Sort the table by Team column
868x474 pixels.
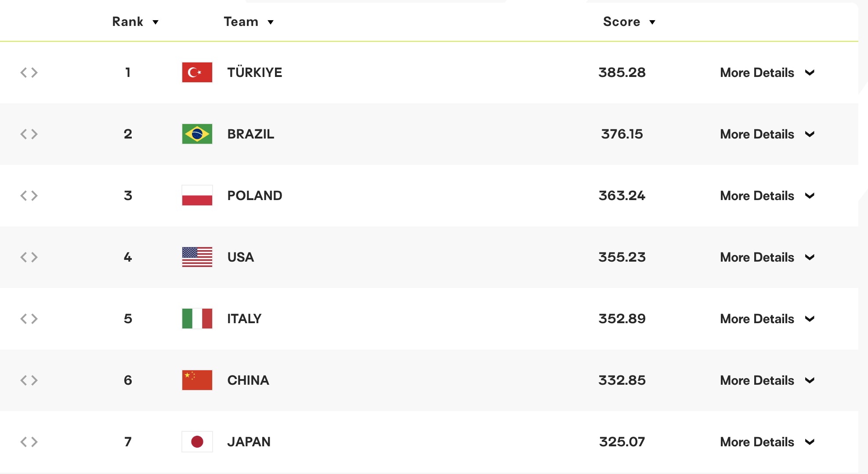(x=249, y=22)
